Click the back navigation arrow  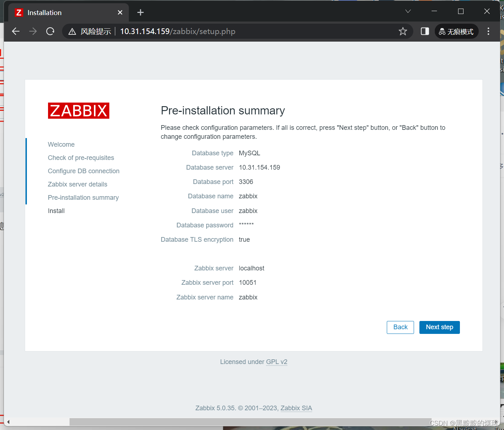click(x=16, y=31)
